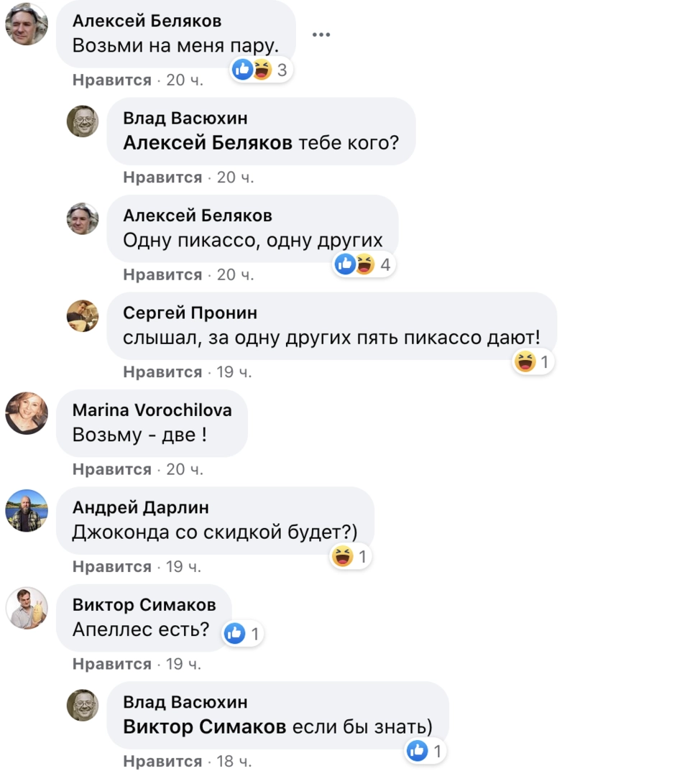Open Андрей Дарлин's avatar
This screenshot has height=776, width=700.
click(27, 510)
